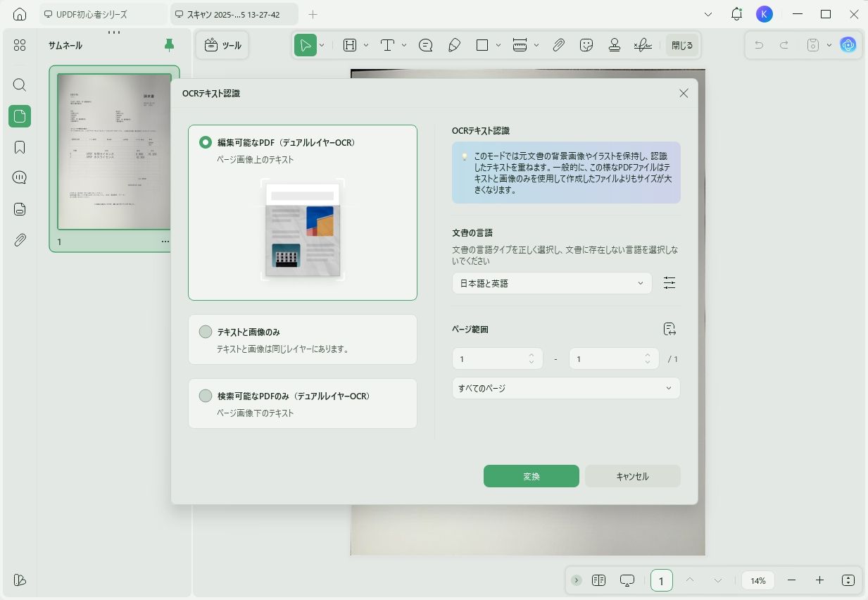Click the bottom-left sidebar panel icon

(20, 580)
